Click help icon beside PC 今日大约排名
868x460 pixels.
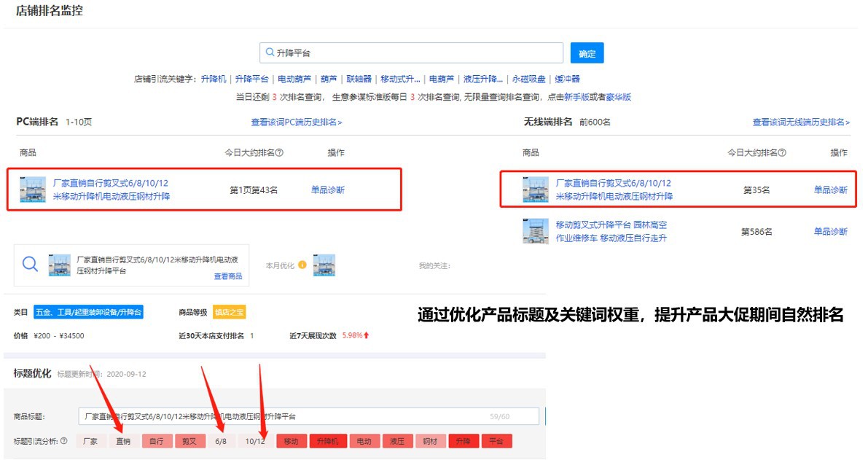[x=279, y=153]
